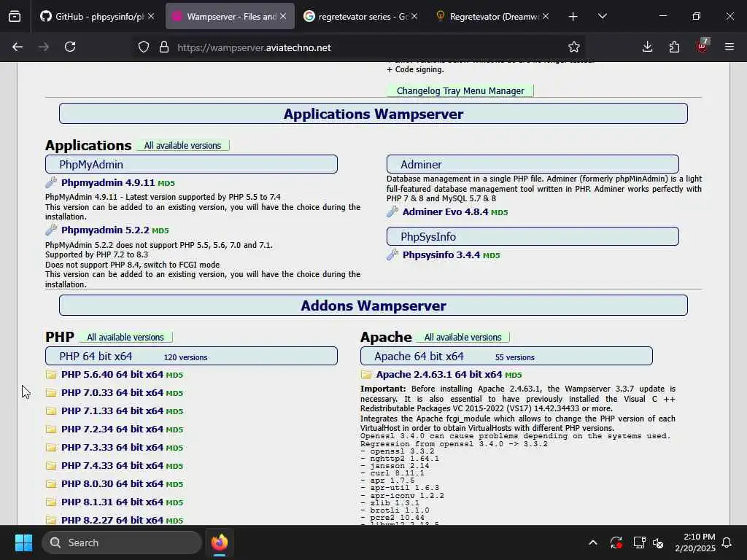Show all available Applications versions
Viewport: 747px width, 560px height.
point(182,146)
